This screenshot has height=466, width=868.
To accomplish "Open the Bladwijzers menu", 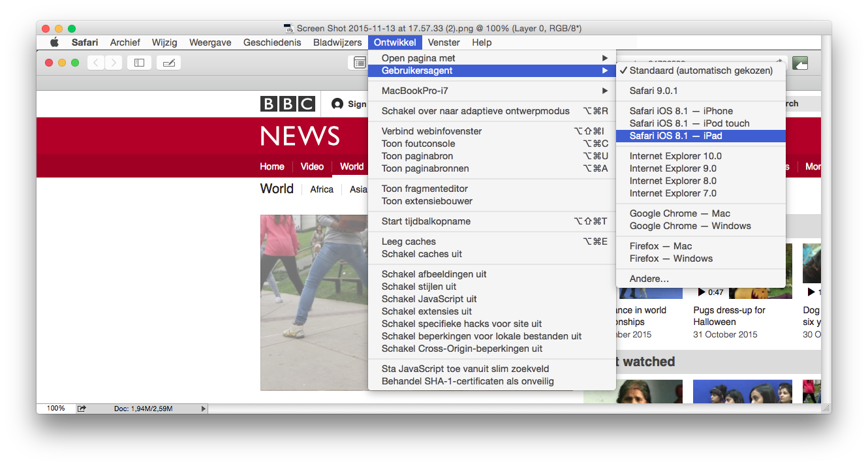I will [x=337, y=42].
